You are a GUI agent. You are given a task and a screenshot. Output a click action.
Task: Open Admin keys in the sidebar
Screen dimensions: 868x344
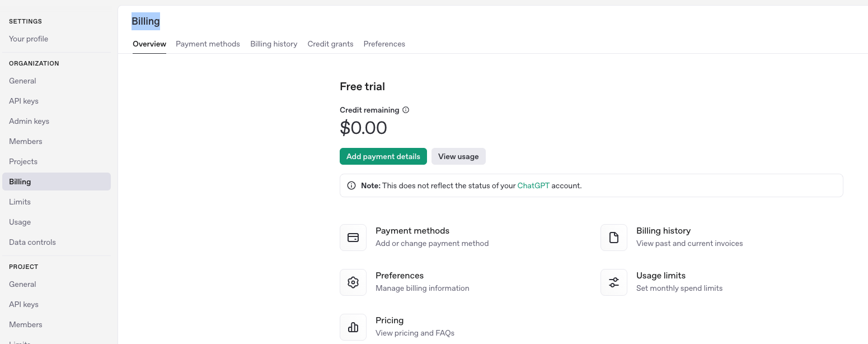coord(29,121)
